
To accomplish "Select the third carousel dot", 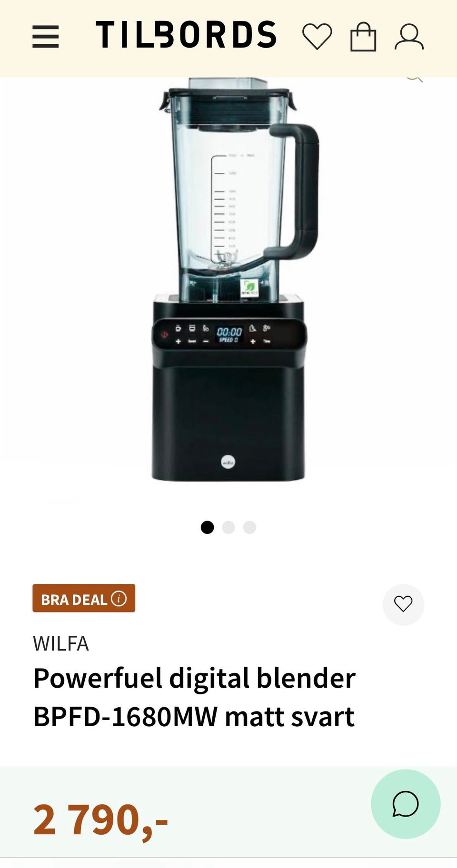I will pyautogui.click(x=249, y=527).
